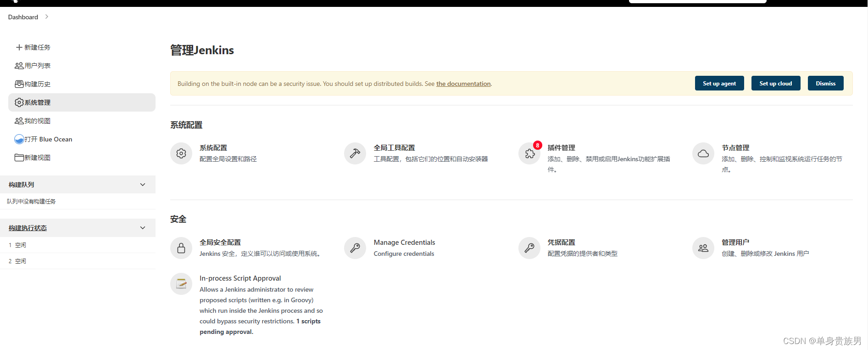Open 管理用户 title

[x=735, y=243]
